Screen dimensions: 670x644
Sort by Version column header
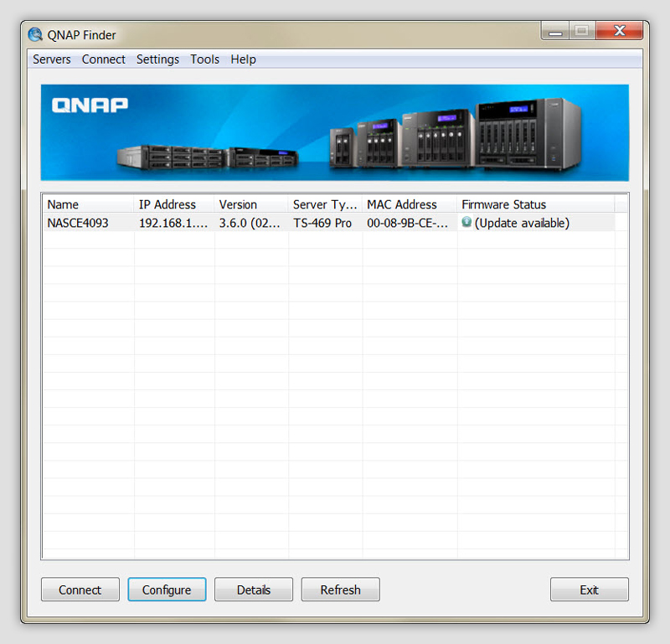252,204
